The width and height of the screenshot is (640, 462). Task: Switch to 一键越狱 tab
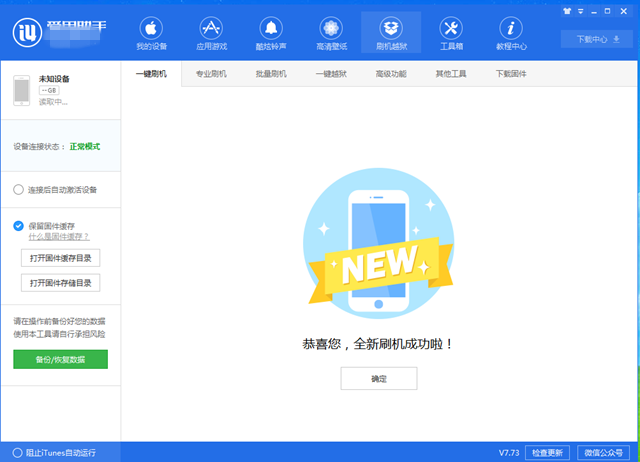click(331, 74)
